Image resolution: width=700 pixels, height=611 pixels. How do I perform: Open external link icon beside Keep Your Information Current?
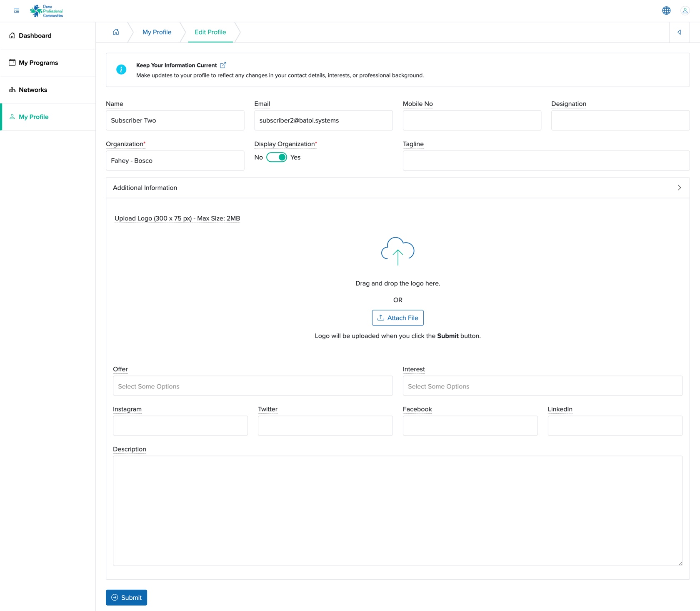pyautogui.click(x=223, y=65)
